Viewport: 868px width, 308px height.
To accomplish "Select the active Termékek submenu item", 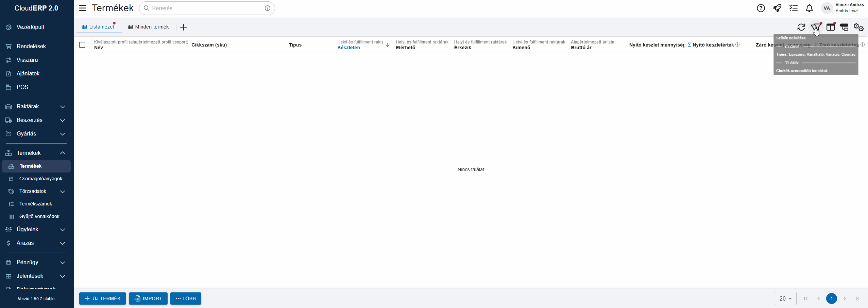I will click(37, 166).
